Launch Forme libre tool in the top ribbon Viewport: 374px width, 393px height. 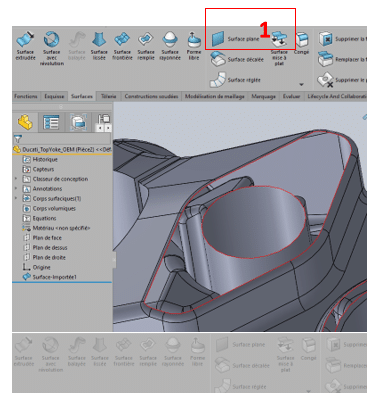pyautogui.click(x=194, y=46)
